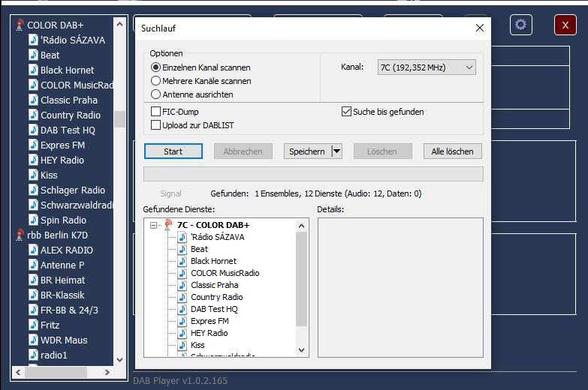Open the Speichern dropdown arrow
This screenshot has width=588, height=390.
[336, 151]
